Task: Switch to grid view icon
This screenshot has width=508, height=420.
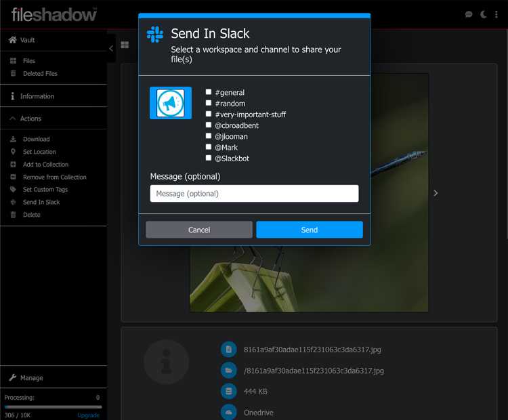Action: pos(125,45)
